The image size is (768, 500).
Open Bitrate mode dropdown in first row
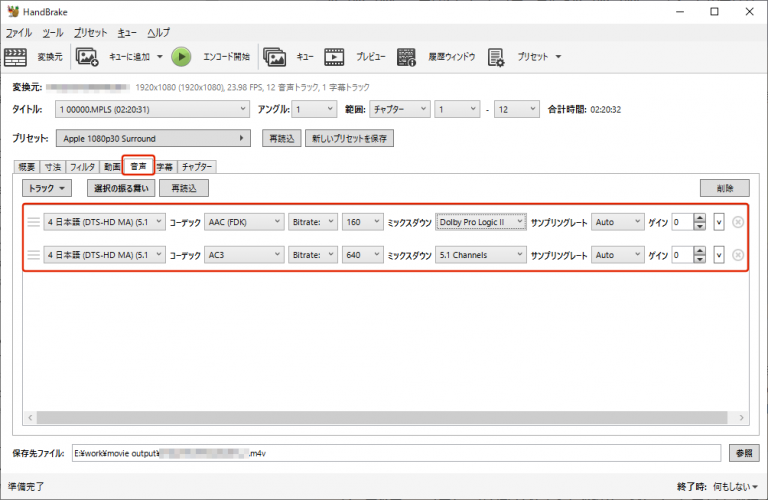(x=312, y=222)
